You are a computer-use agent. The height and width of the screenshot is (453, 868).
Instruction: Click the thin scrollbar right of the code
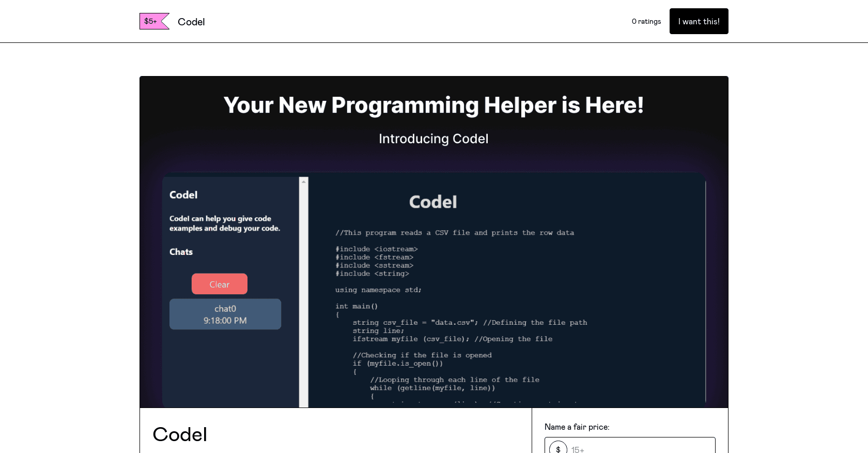pos(705,290)
